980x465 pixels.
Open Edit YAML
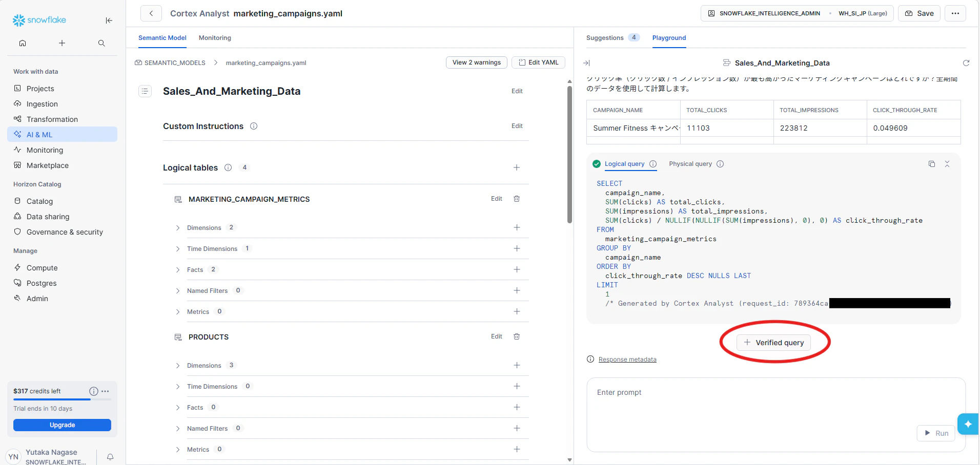539,62
